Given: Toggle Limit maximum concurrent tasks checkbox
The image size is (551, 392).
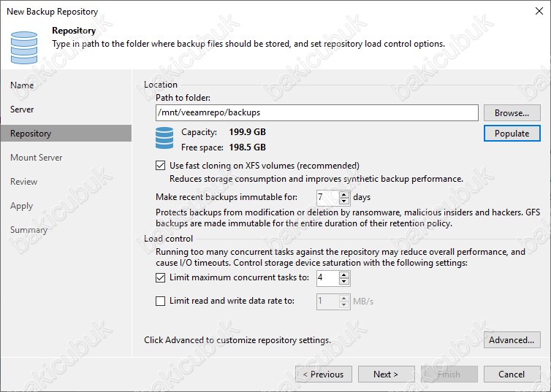Looking at the screenshot, I should (x=160, y=277).
